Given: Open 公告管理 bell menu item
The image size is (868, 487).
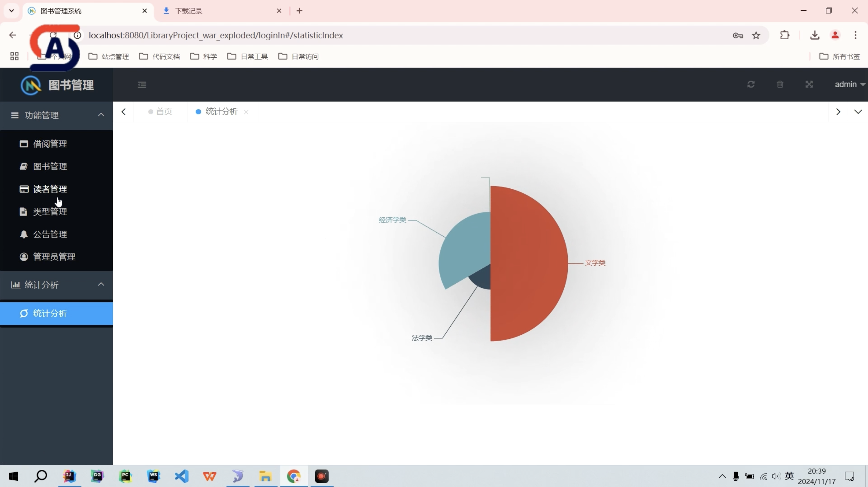Looking at the screenshot, I should pyautogui.click(x=50, y=234).
